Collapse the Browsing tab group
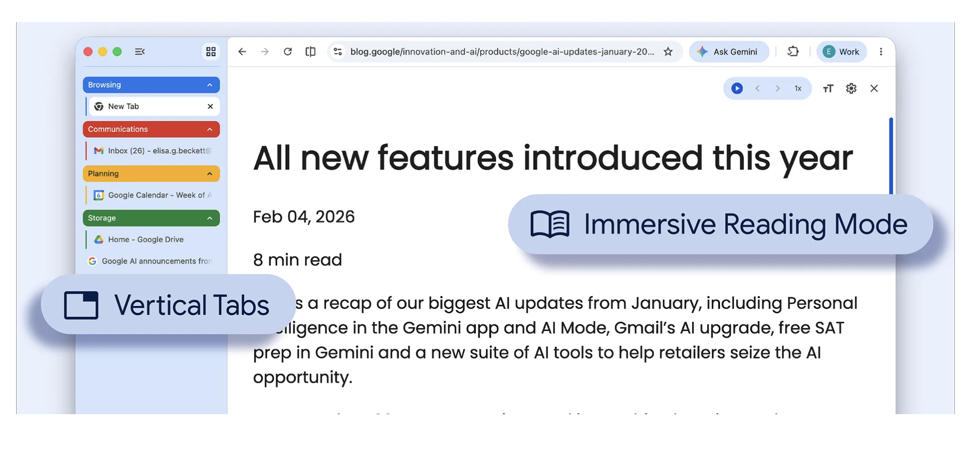The width and height of the screenshot is (980, 451). pyautogui.click(x=210, y=85)
